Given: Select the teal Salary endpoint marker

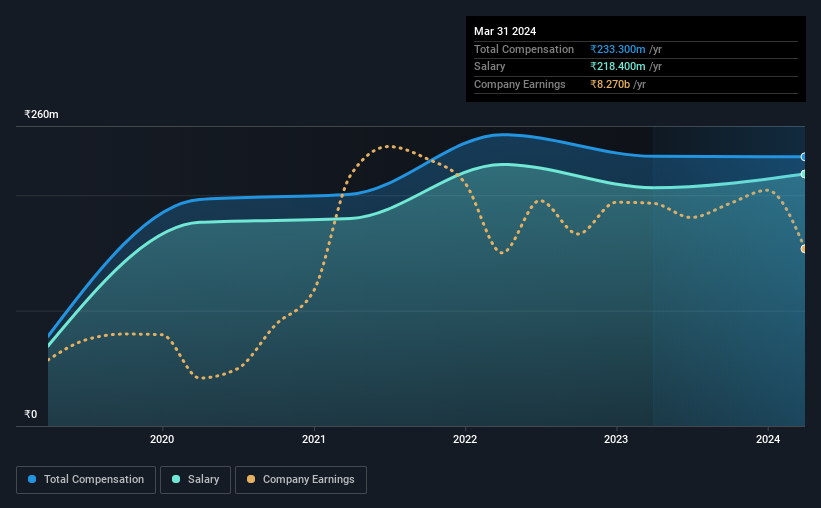Looking at the screenshot, I should (x=803, y=174).
